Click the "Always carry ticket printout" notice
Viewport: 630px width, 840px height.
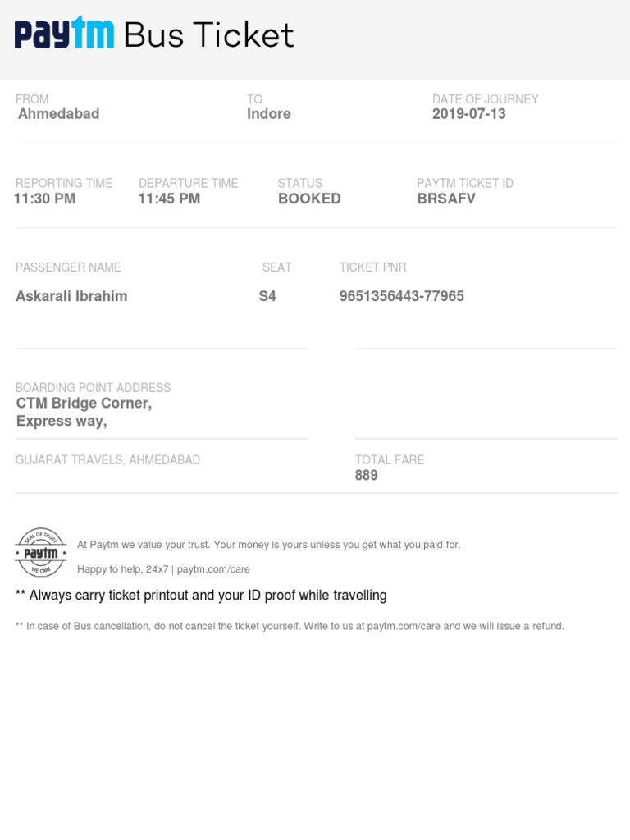point(201,596)
